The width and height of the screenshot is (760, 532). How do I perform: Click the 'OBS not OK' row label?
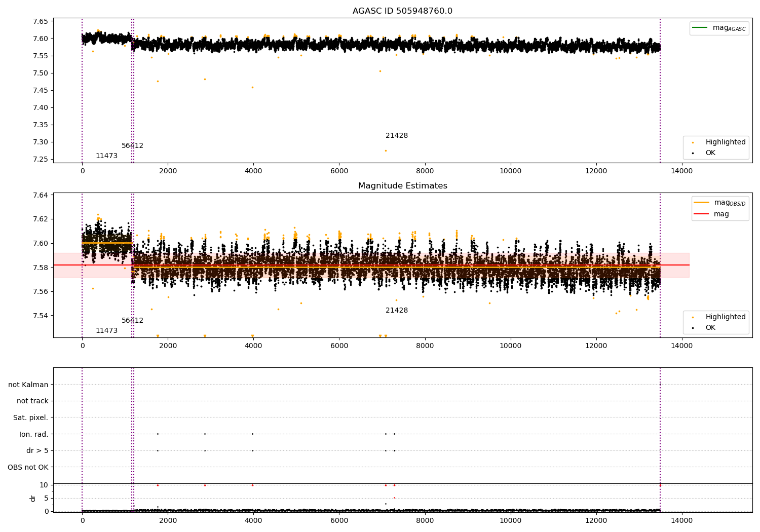28,467
